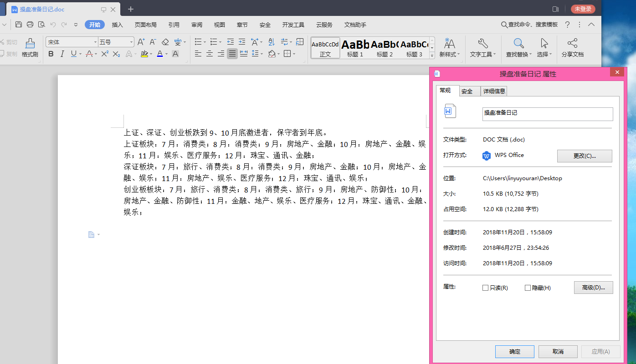The image size is (636, 364).
Task: Click the character shading A icon
Action: click(x=175, y=54)
